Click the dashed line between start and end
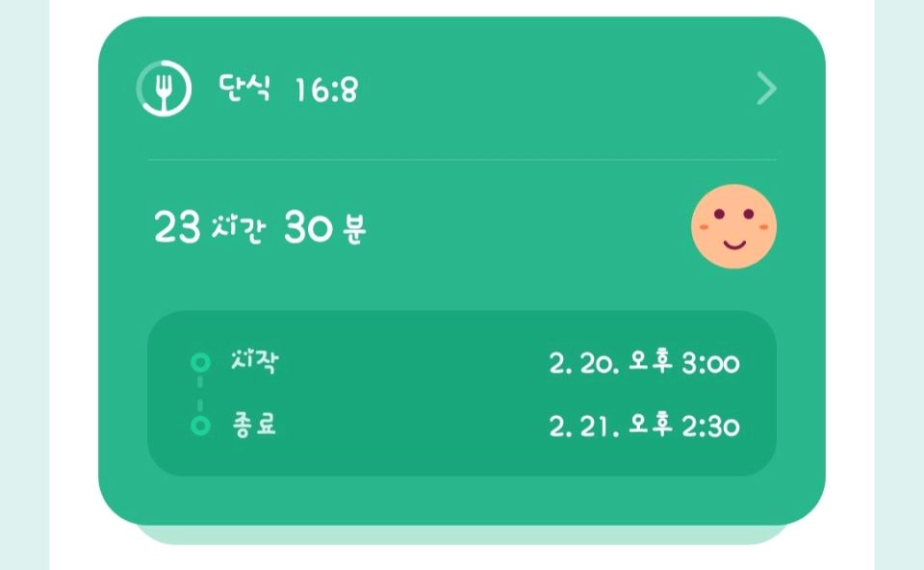Screen dimensions: 924x570 coord(200,395)
